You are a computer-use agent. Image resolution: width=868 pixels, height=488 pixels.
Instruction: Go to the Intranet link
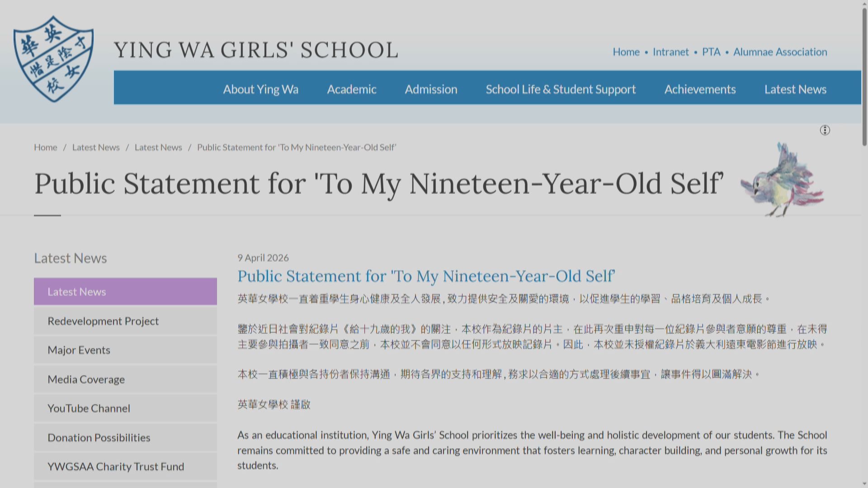point(670,52)
